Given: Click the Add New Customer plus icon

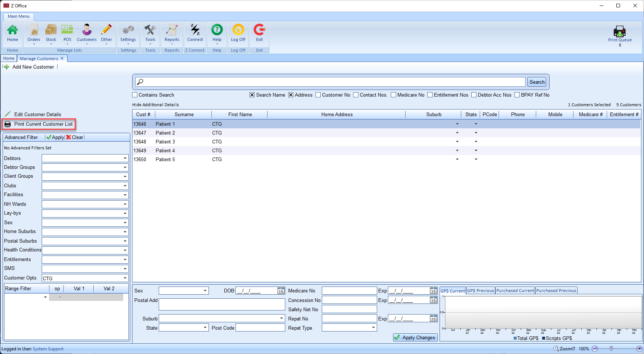Looking at the screenshot, I should click(x=7, y=67).
